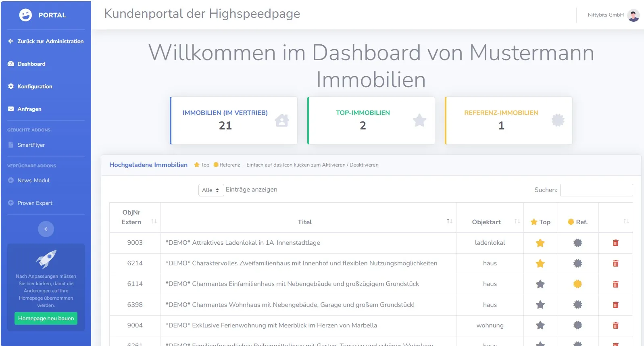Click the Hochgeladene Immobilien heading
The height and width of the screenshot is (346, 644).
[148, 165]
